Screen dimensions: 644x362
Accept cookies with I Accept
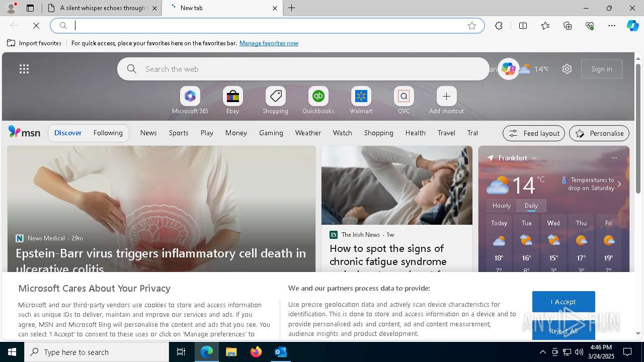click(x=563, y=302)
